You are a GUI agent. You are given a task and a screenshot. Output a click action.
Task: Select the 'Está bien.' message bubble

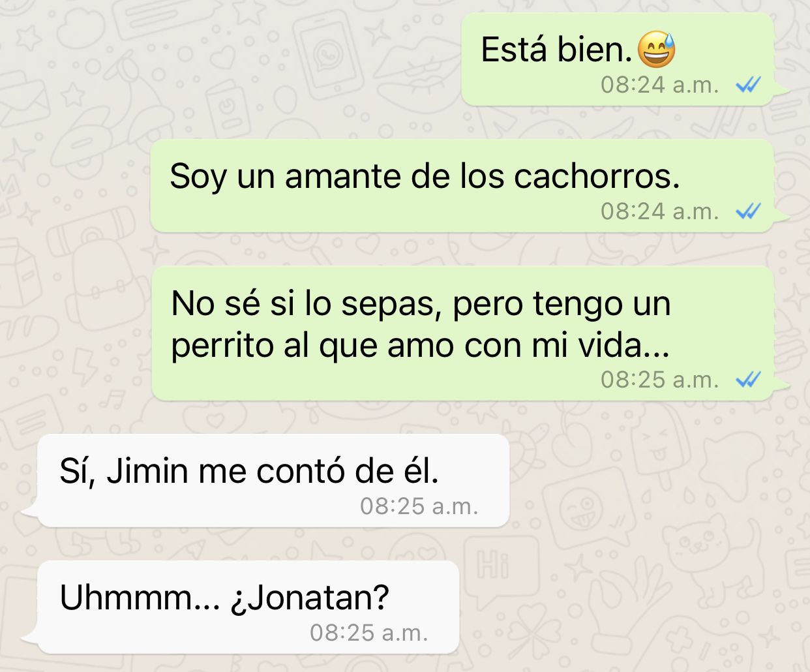tap(618, 59)
